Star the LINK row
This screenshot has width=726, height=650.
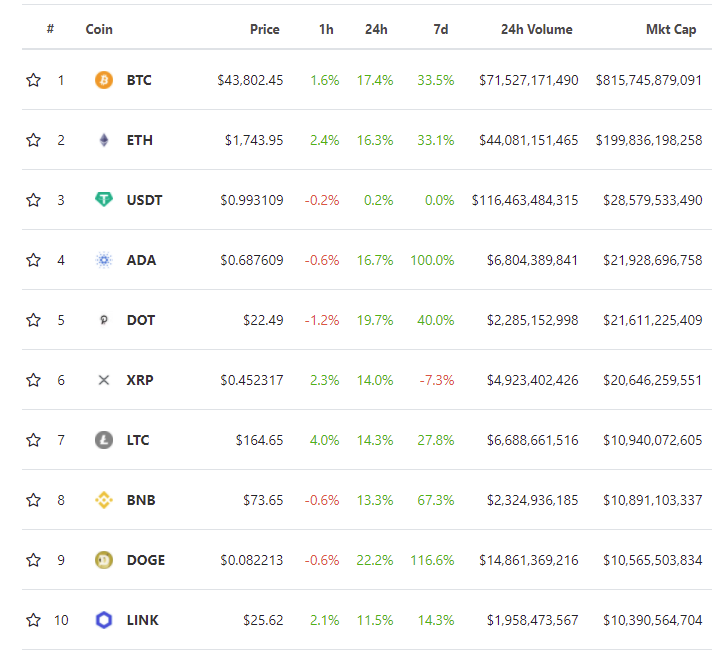33,620
